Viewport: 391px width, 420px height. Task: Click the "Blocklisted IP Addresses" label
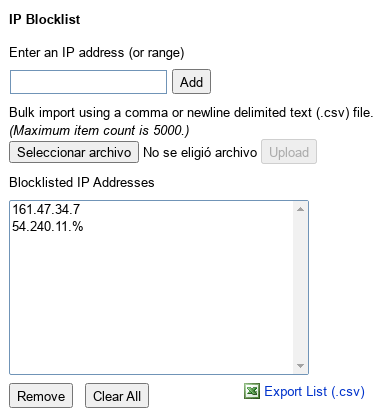[x=82, y=182]
